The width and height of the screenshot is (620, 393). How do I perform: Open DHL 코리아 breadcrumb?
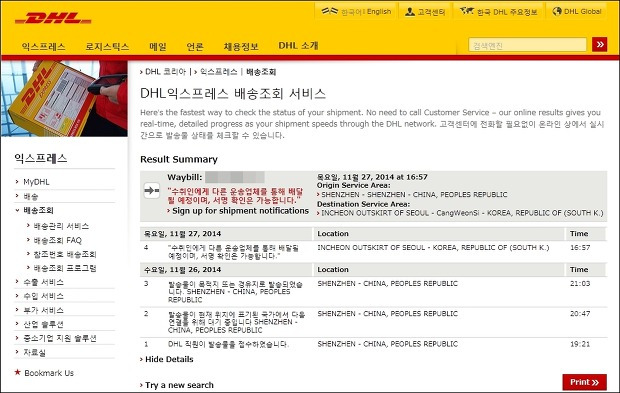click(x=165, y=72)
